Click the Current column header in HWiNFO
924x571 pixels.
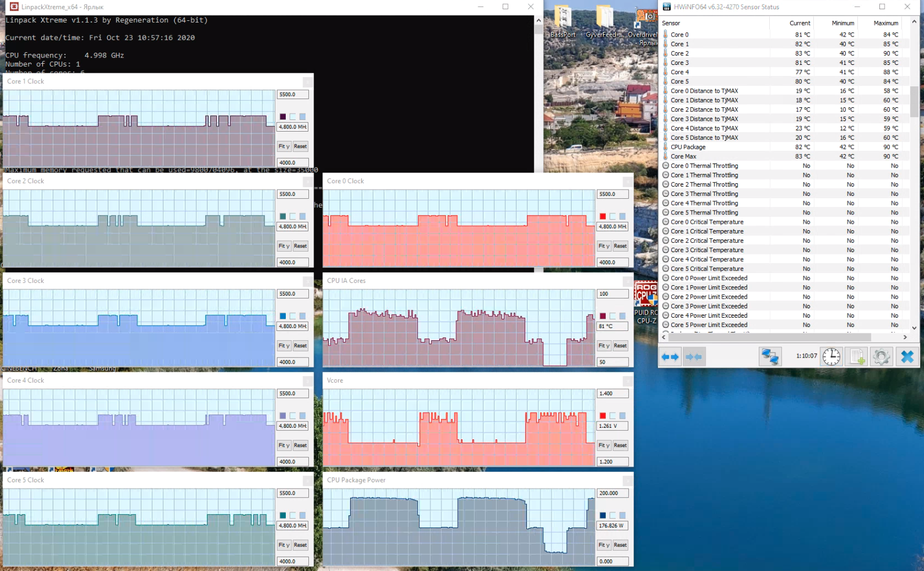791,23
